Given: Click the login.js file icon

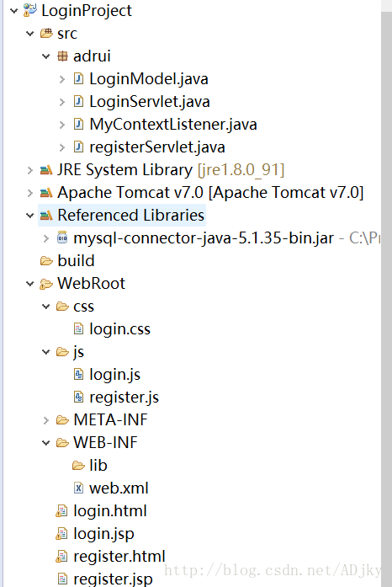Looking at the screenshot, I should tap(78, 375).
